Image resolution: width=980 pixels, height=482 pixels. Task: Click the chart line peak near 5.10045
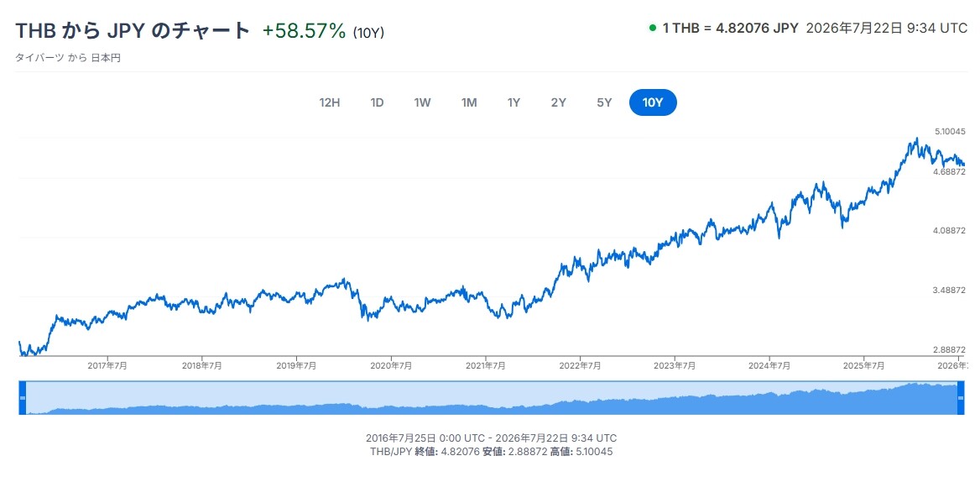point(916,139)
